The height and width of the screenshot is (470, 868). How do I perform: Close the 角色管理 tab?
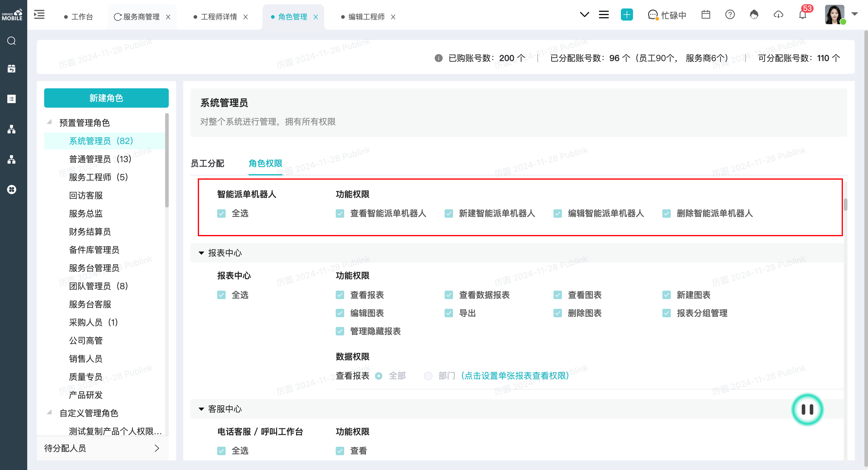pyautogui.click(x=316, y=17)
